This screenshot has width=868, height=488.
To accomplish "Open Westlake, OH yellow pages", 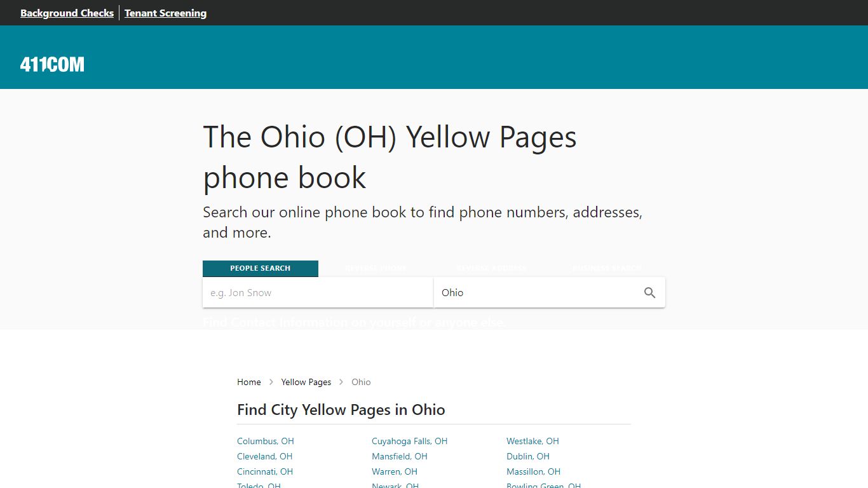I will coord(532,441).
